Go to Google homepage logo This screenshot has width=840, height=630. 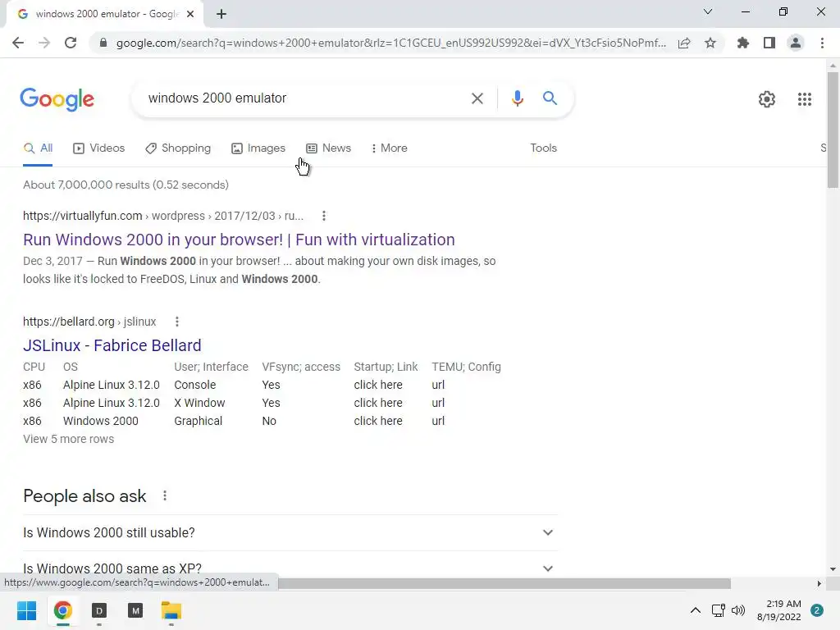point(57,99)
